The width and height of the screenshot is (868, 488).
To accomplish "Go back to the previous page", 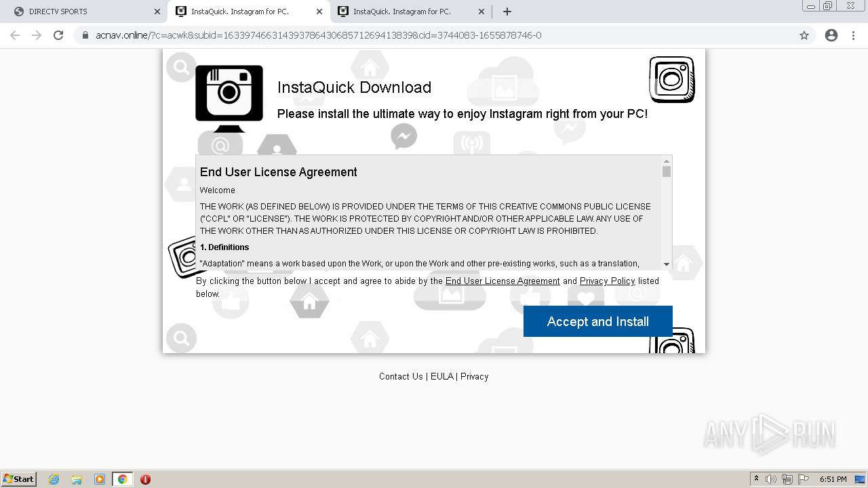I will pos(15,35).
